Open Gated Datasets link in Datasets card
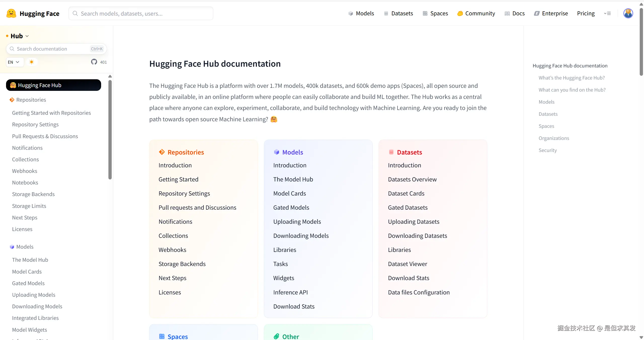Image resolution: width=644 pixels, height=340 pixels. click(x=408, y=207)
